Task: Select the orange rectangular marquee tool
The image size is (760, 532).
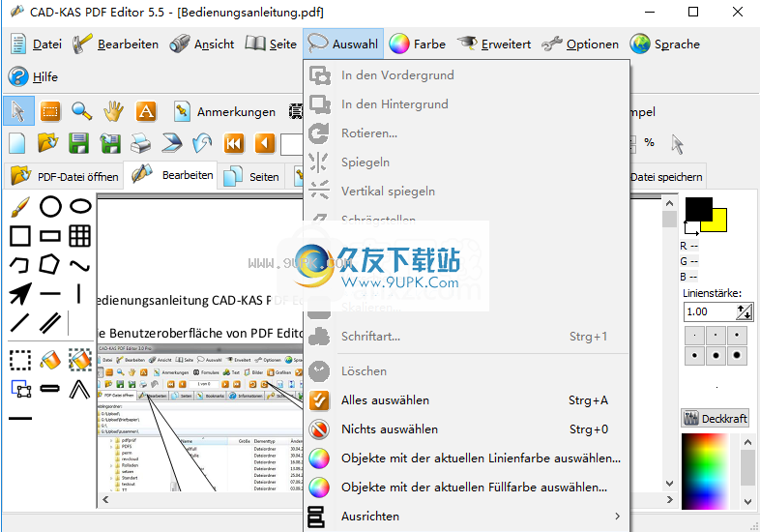Action: [x=50, y=111]
